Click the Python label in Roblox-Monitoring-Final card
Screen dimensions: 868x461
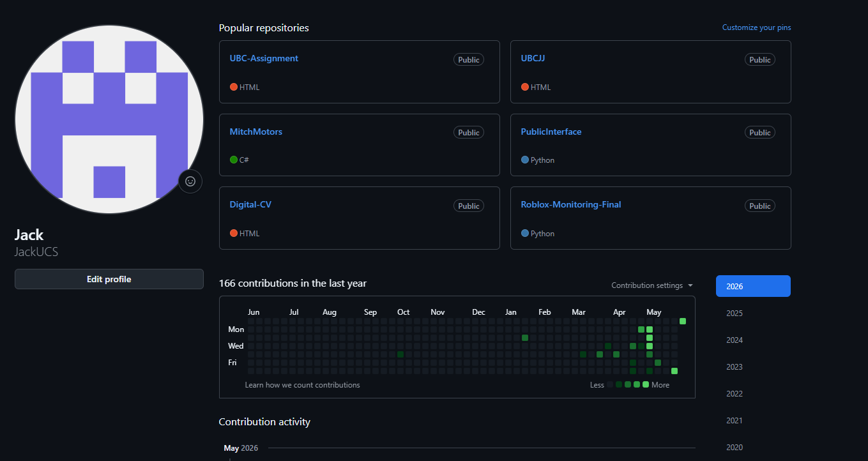542,233
